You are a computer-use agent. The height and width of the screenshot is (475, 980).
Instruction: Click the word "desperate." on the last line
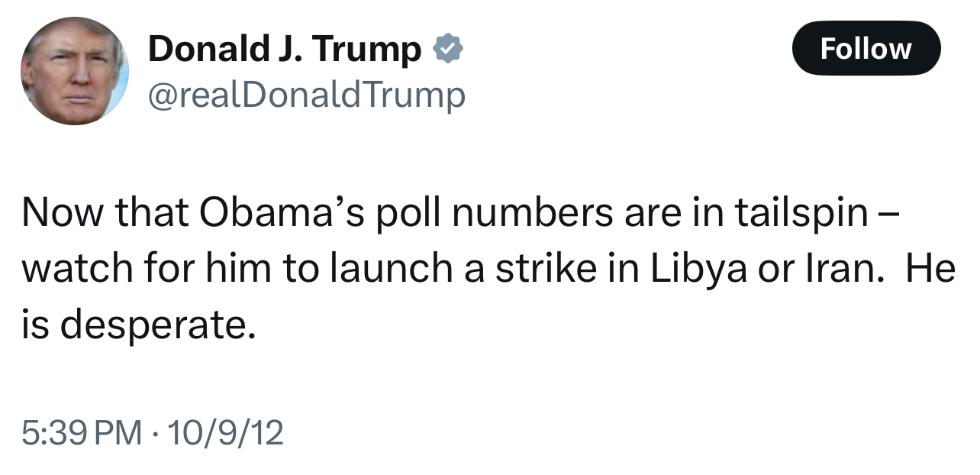(x=156, y=327)
